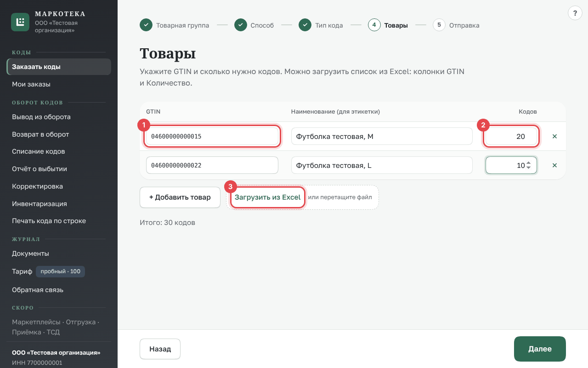Select step 5 Отправка
The image size is (588, 368).
pos(456,25)
